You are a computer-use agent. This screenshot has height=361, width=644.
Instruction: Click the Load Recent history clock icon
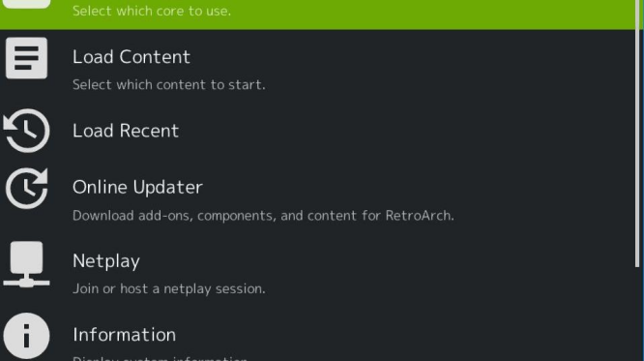[26, 131]
